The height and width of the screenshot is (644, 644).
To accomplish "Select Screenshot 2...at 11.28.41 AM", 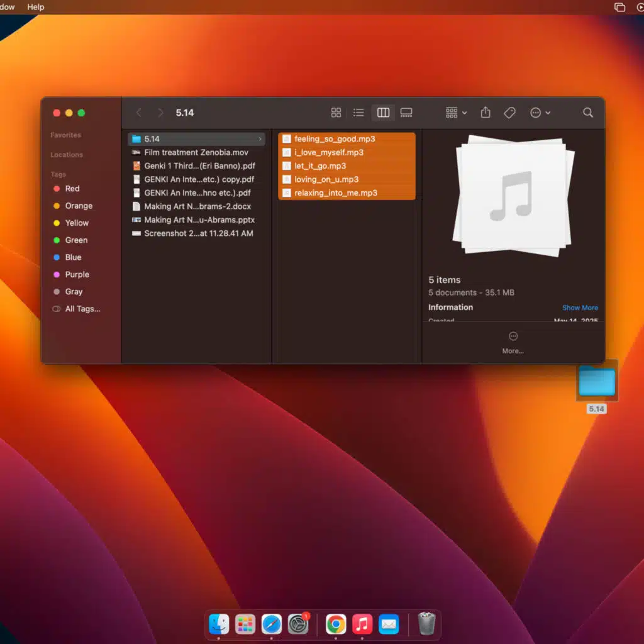I will (196, 233).
